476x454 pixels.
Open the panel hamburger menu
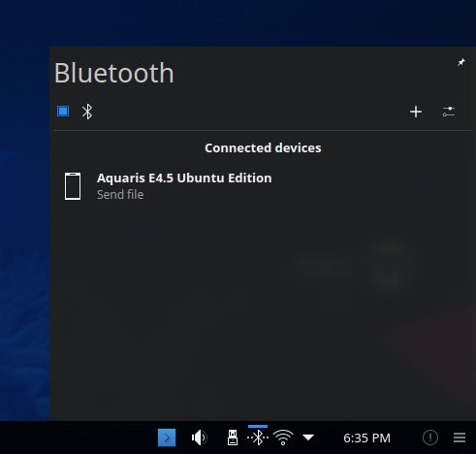pyautogui.click(x=460, y=438)
